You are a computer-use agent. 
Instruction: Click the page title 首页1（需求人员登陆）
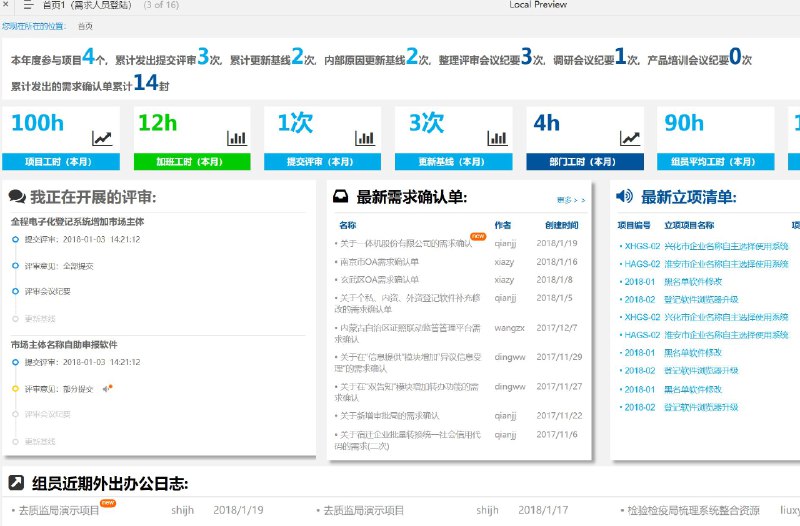(87, 5)
